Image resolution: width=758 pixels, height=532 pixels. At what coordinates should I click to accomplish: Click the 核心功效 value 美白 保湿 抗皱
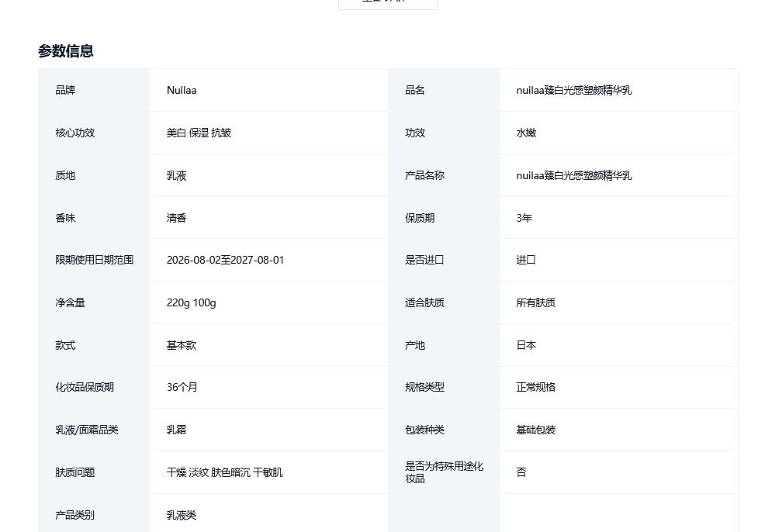click(x=199, y=133)
